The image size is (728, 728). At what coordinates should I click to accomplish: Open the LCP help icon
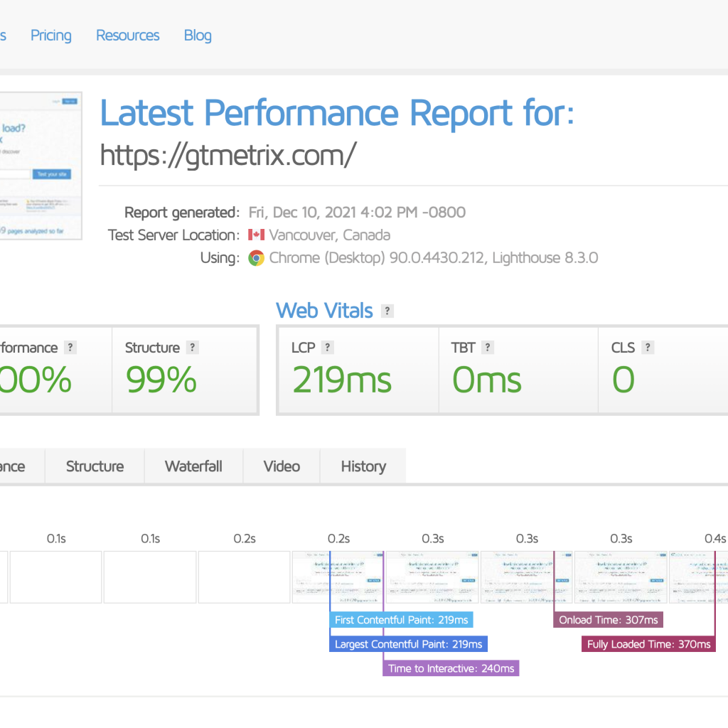pyautogui.click(x=327, y=347)
